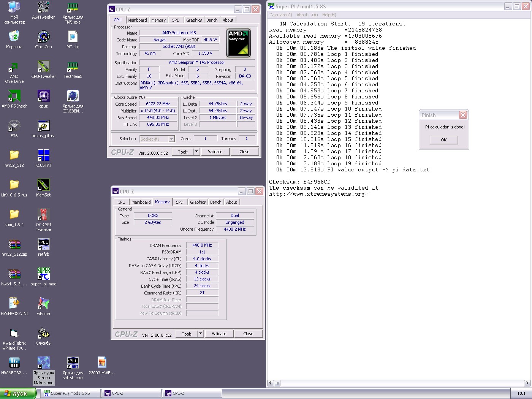This screenshot has width=532, height=399.
Task: Select the CPU tab in bottom CPU-Z window
Action: (122, 202)
